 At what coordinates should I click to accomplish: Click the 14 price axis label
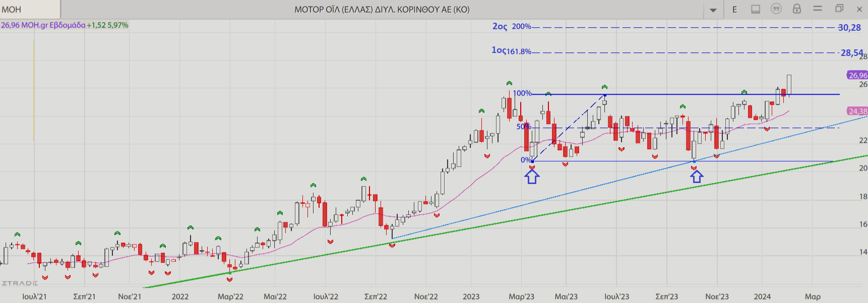click(863, 252)
